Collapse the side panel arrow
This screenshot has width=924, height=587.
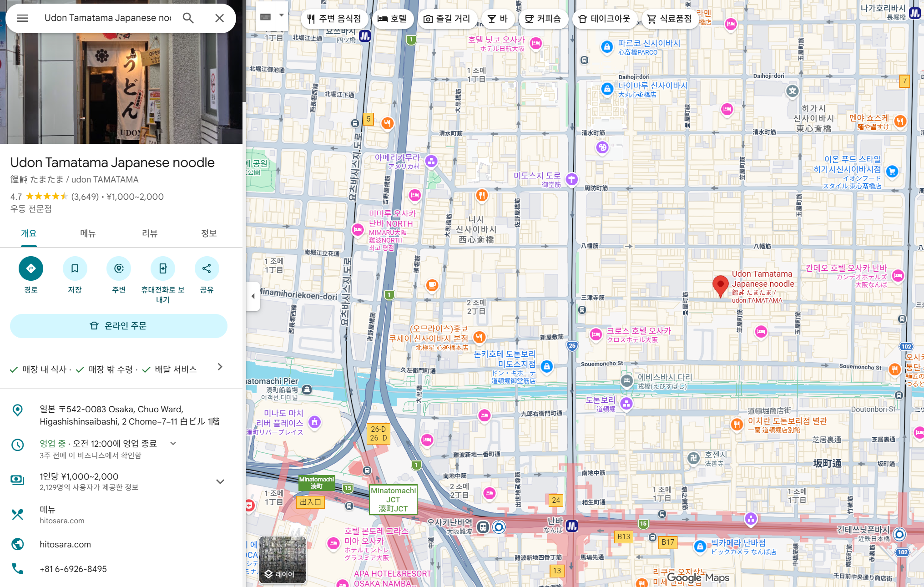tap(253, 296)
